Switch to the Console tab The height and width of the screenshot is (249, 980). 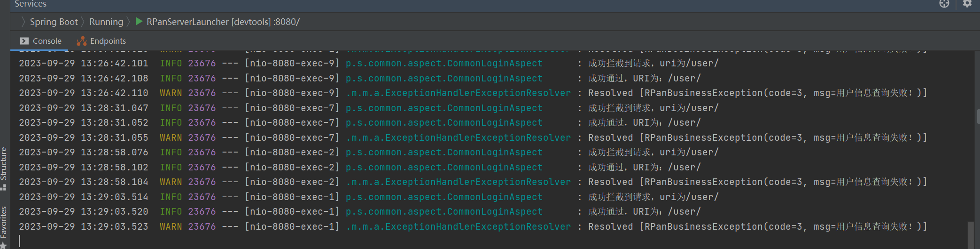click(47, 41)
